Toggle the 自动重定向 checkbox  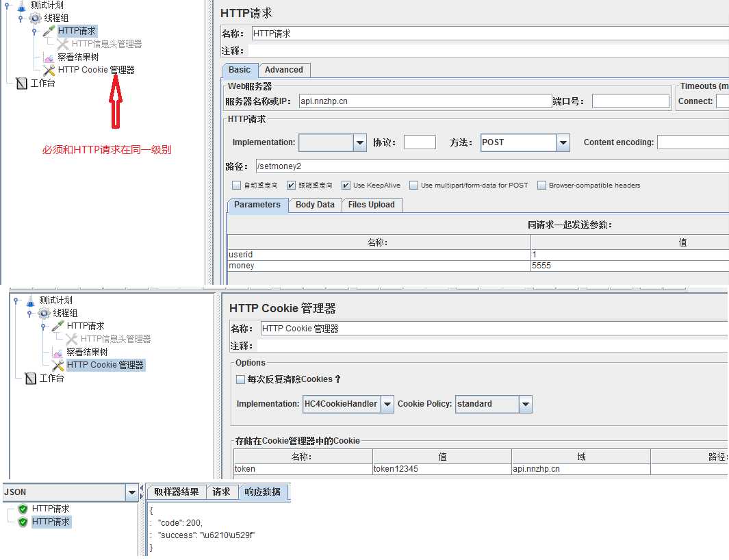point(236,185)
